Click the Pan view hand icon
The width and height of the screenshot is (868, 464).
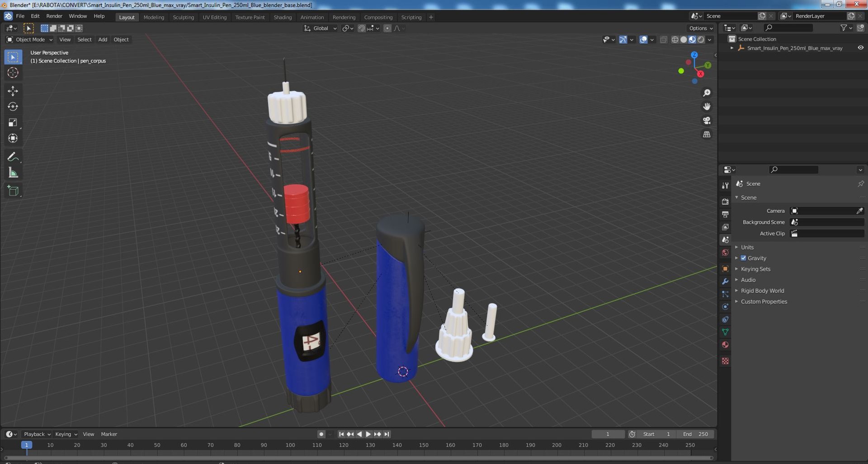coord(707,107)
